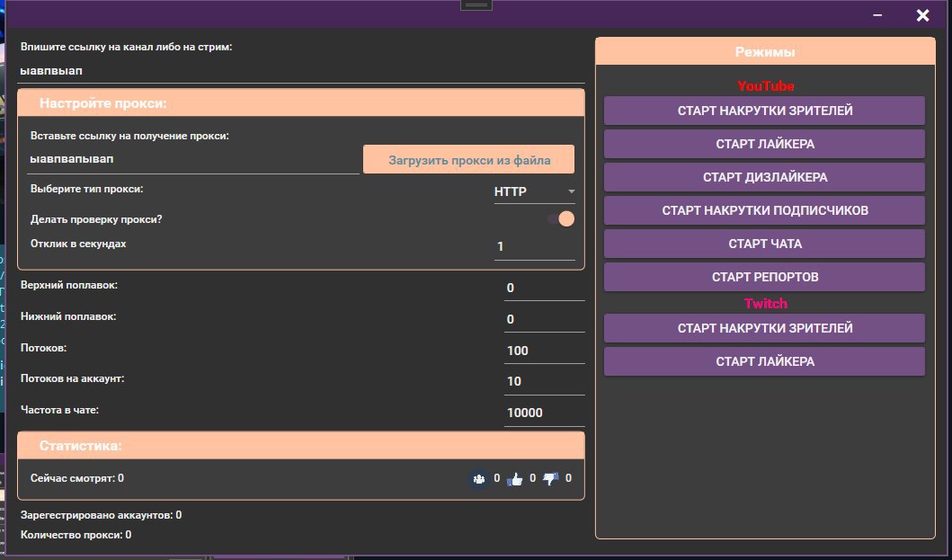Start the chat mode

tap(764, 244)
